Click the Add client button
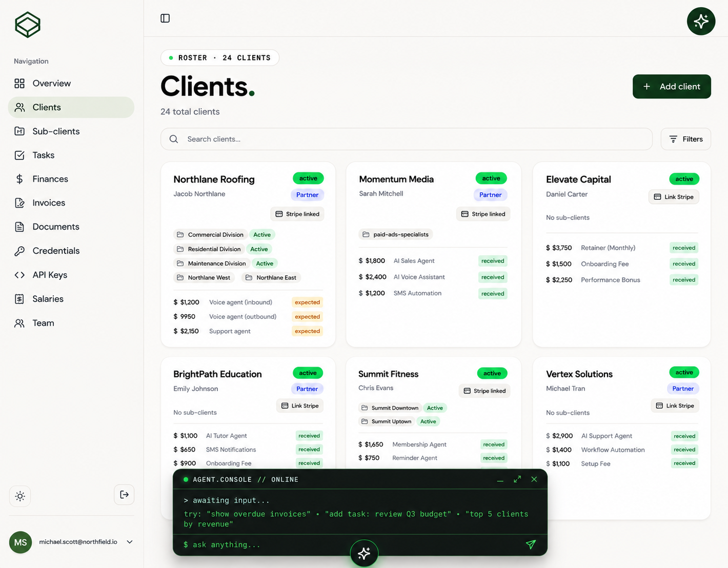Image resolution: width=728 pixels, height=568 pixels. 672,87
